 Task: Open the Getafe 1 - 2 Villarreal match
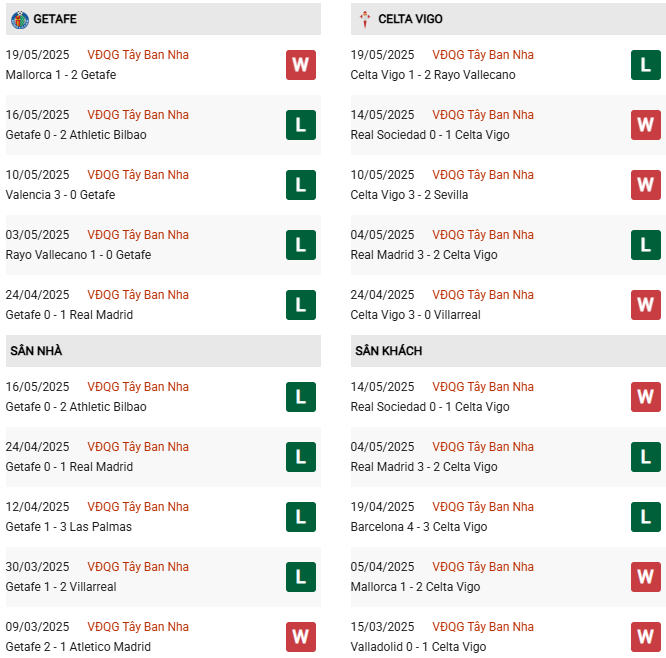click(61, 587)
